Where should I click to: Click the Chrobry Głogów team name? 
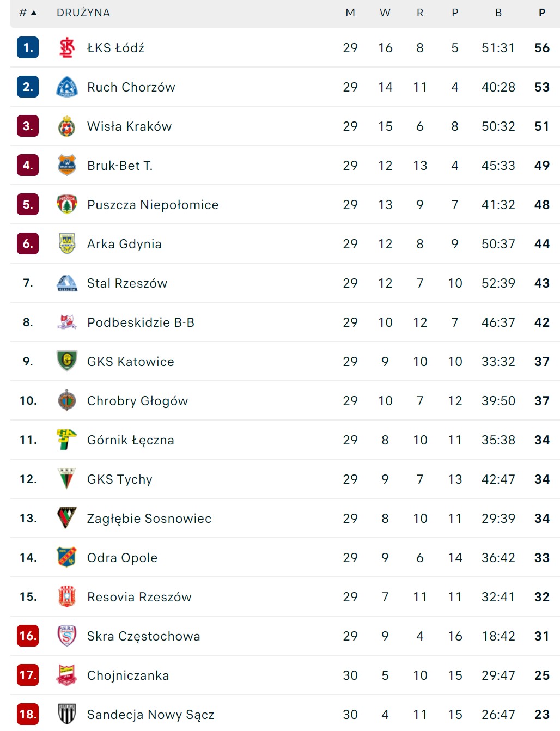click(137, 401)
